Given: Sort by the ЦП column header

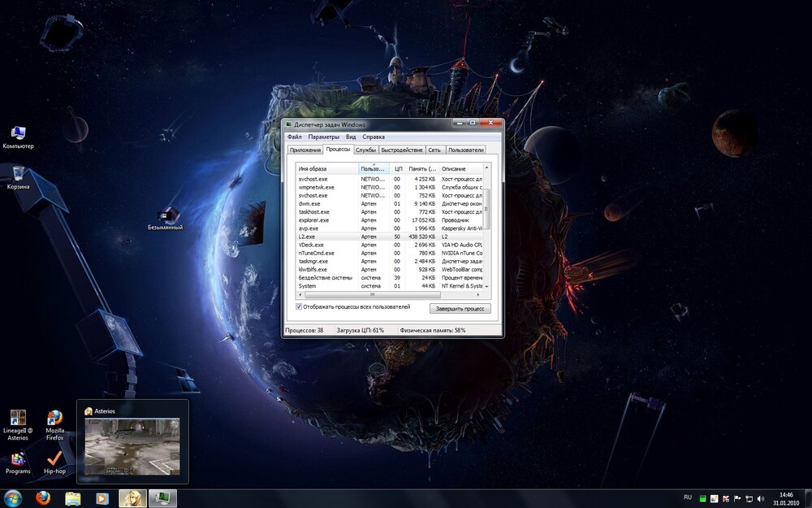Looking at the screenshot, I should pos(398,168).
